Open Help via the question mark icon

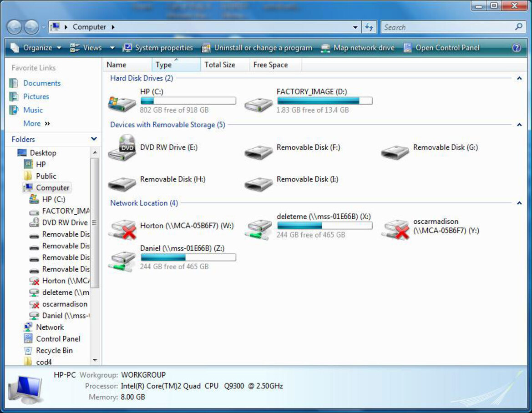coord(517,48)
